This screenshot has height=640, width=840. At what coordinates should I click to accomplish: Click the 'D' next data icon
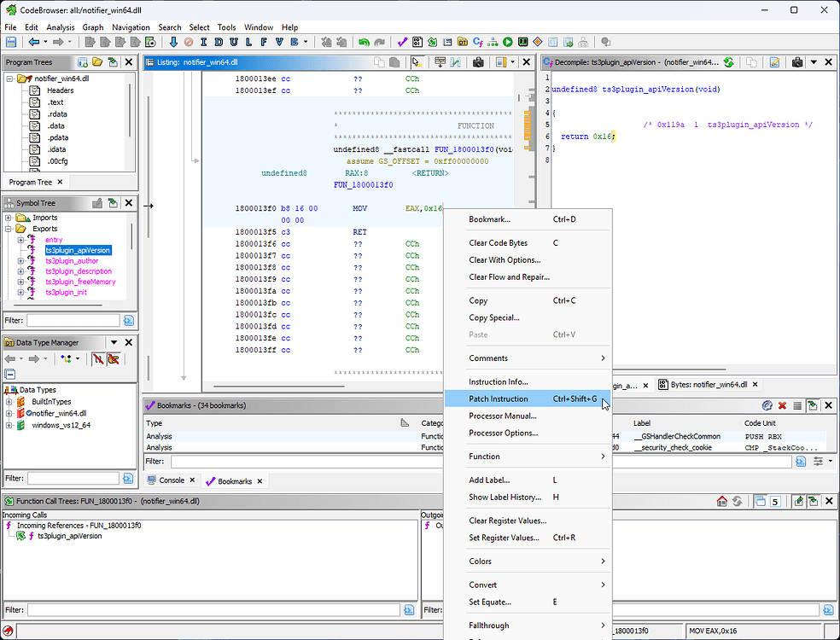pyautogui.click(x=219, y=42)
